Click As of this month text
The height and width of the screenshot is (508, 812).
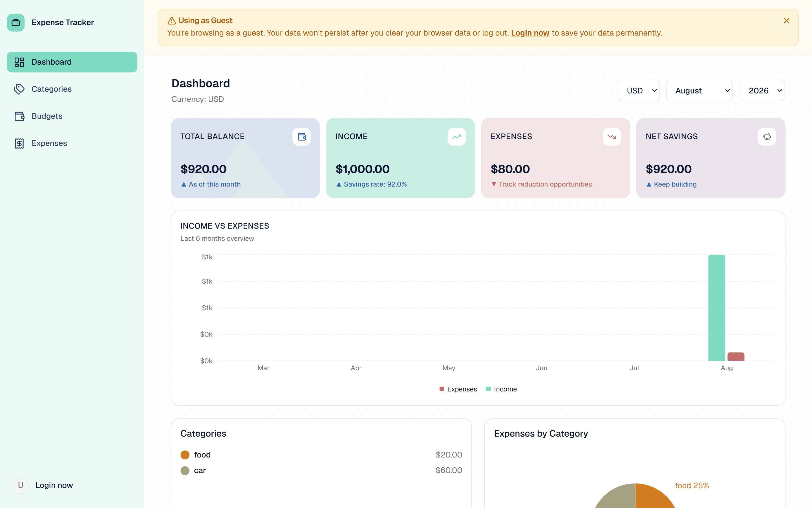214,184
